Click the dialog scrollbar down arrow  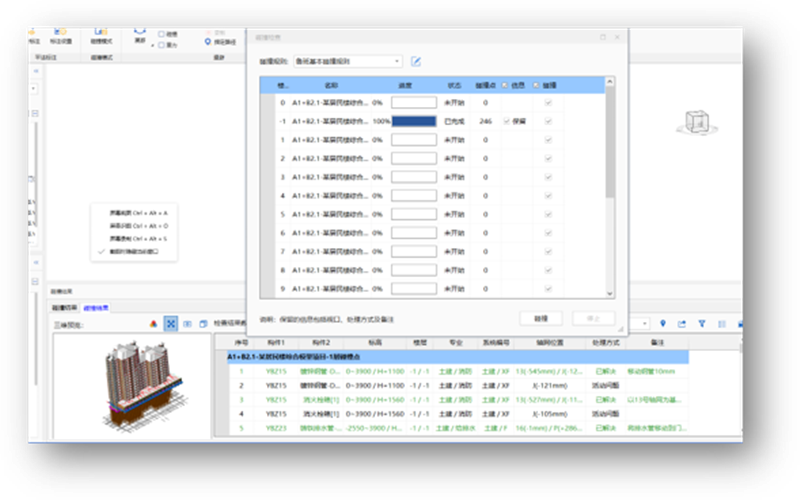pyautogui.click(x=610, y=293)
